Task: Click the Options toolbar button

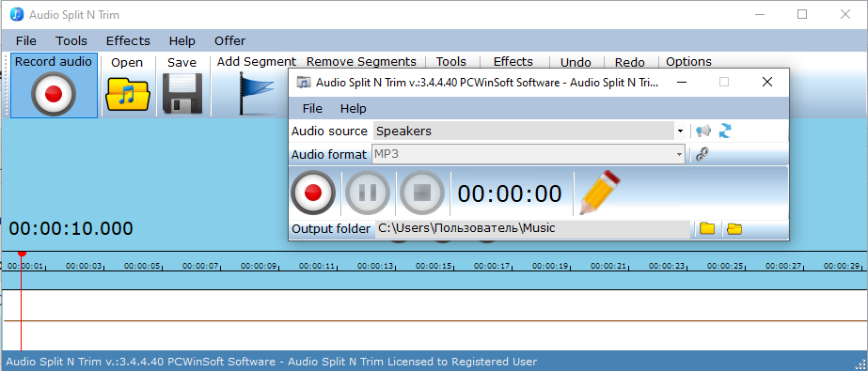Action: click(688, 61)
